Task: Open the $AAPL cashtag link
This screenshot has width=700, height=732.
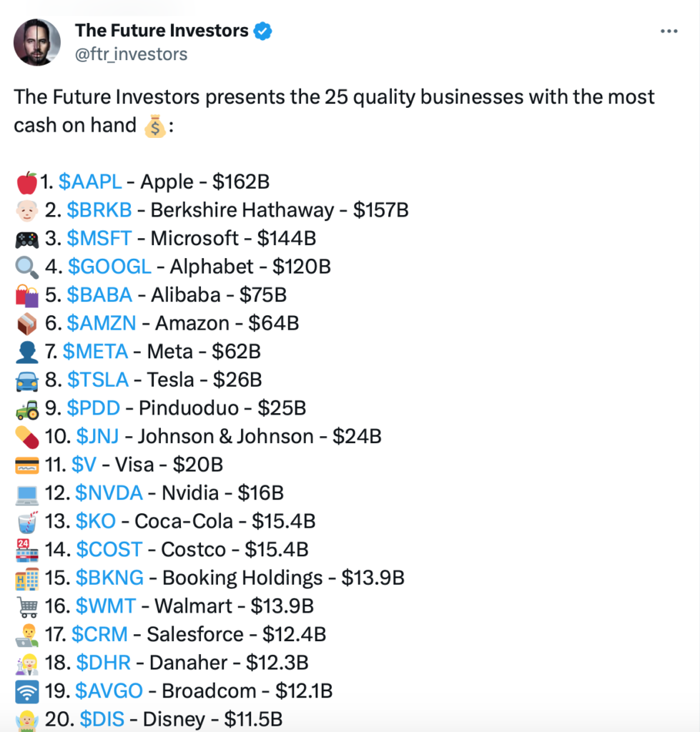Action: pyautogui.click(x=90, y=182)
